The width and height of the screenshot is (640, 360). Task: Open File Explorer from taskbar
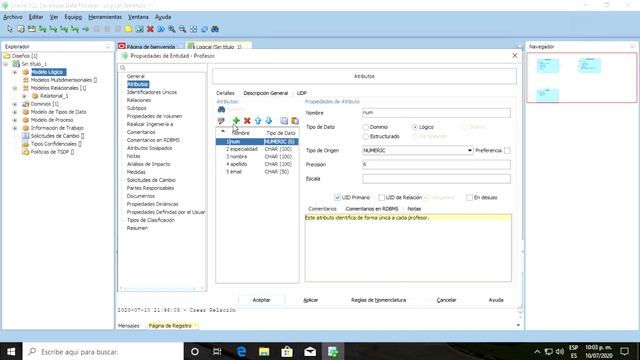[x=264, y=351]
